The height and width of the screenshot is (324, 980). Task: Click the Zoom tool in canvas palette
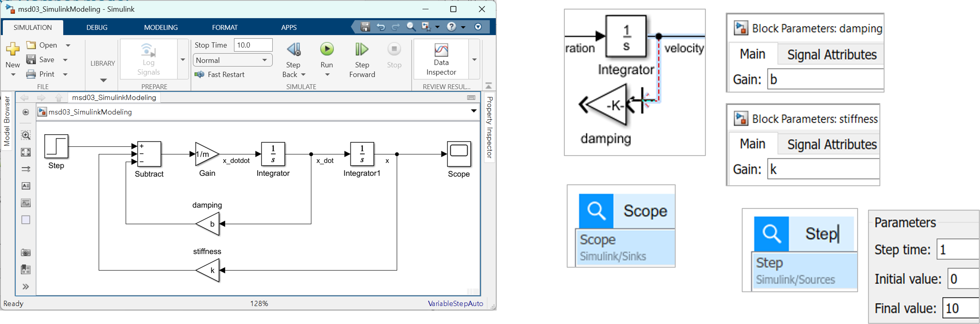point(26,135)
